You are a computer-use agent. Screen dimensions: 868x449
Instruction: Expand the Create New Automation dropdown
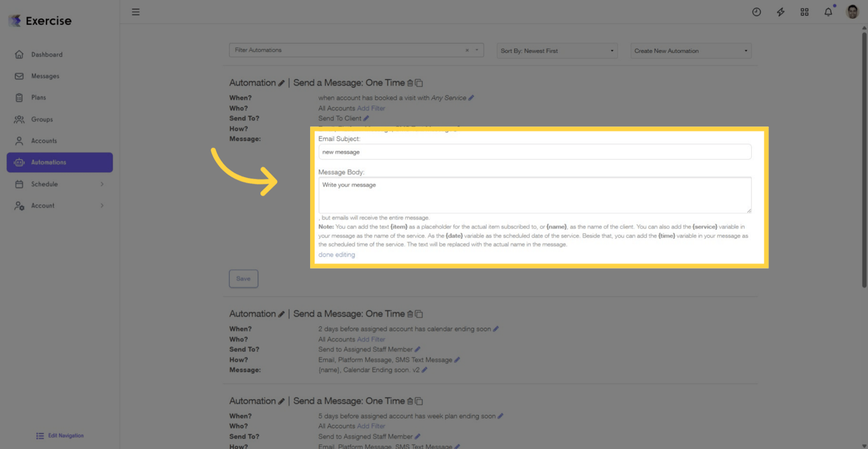tap(691, 51)
